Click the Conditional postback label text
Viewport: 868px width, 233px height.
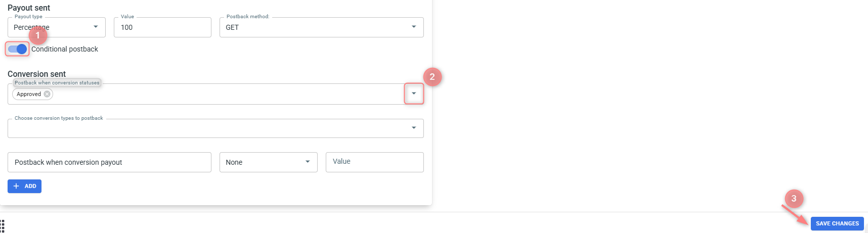tap(65, 49)
